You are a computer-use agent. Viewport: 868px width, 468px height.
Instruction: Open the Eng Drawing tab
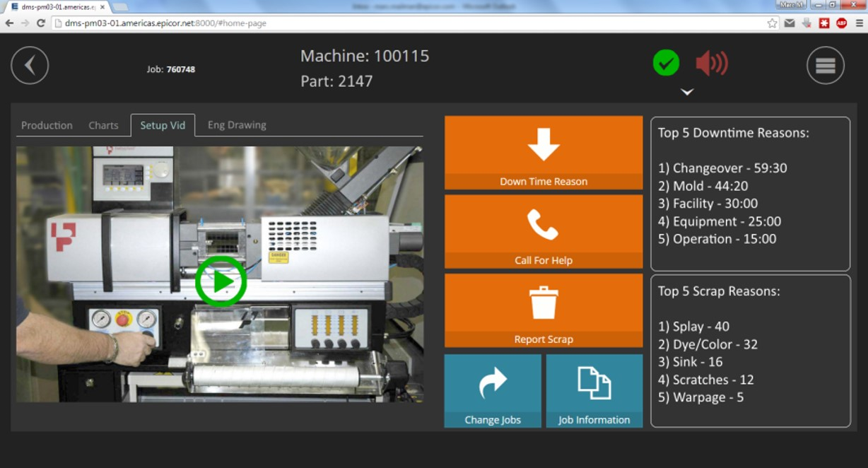click(235, 124)
